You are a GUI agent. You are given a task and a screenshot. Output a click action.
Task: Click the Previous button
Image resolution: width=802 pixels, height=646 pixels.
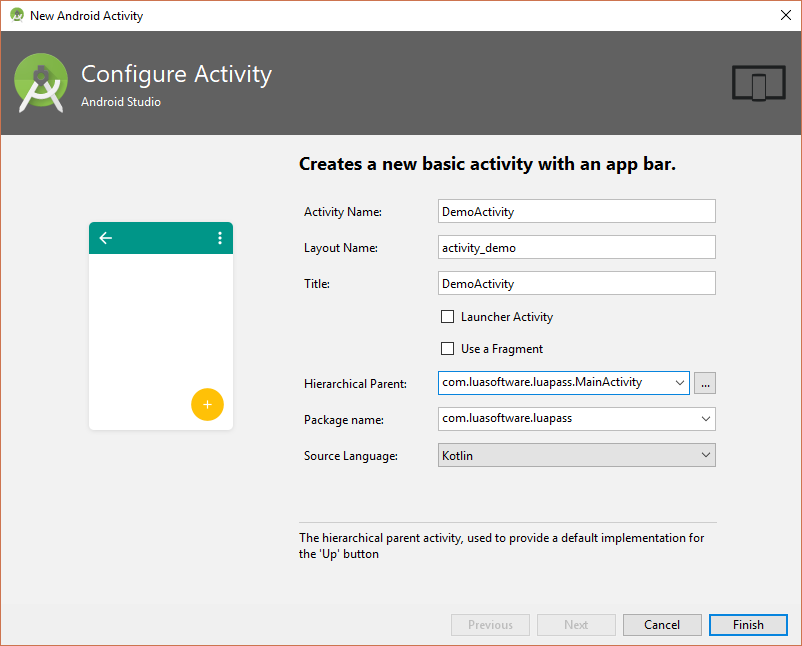click(490, 624)
